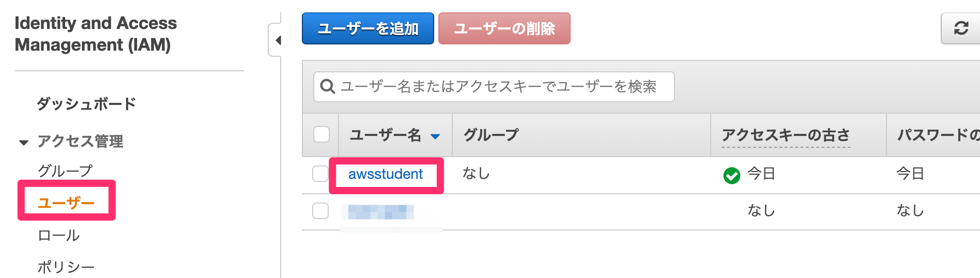The height and width of the screenshot is (278, 980).
Task: Open ロール in the sidebar
Action: [58, 235]
